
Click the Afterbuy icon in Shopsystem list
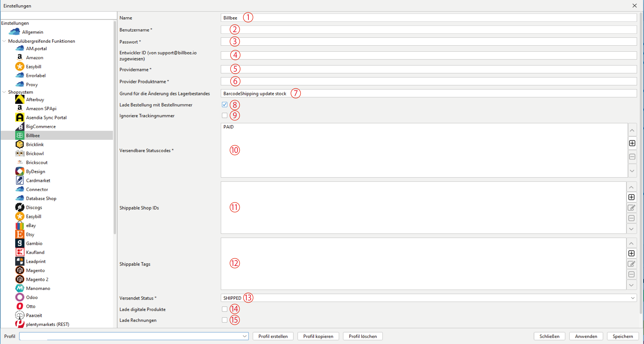tap(19, 99)
